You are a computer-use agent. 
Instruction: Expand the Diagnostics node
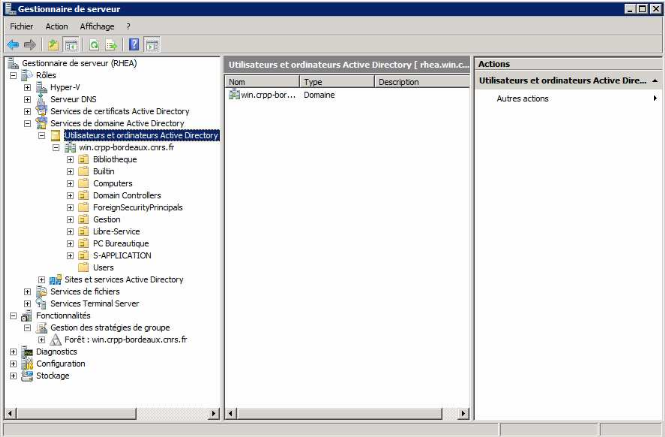[14, 352]
